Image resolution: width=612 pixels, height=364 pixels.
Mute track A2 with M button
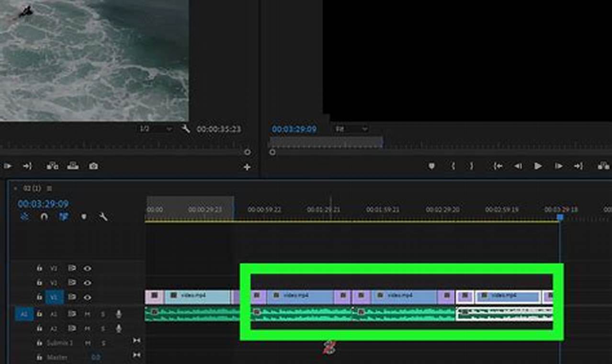(88, 329)
